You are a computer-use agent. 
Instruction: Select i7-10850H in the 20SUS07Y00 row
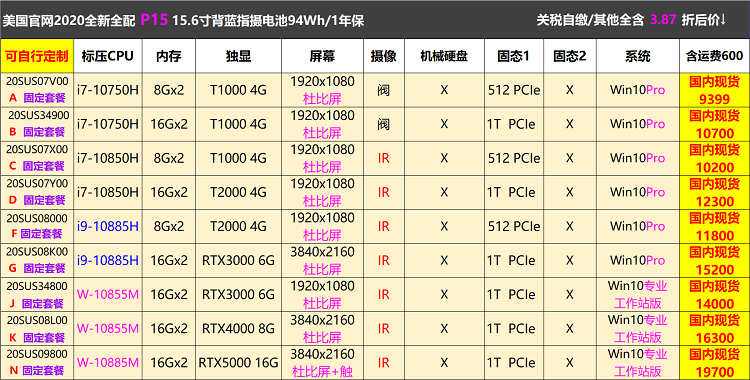pyautogui.click(x=108, y=192)
